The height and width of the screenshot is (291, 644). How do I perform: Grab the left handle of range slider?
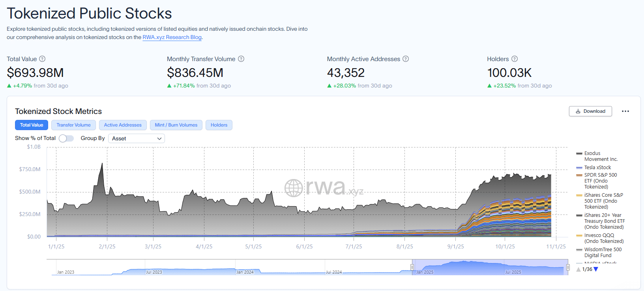(x=412, y=267)
